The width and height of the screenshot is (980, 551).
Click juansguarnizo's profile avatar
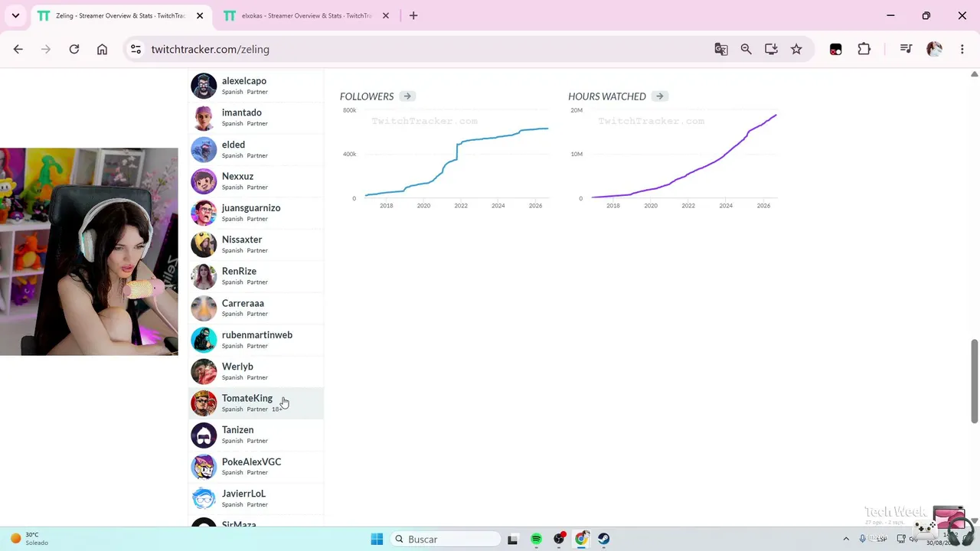point(204,213)
